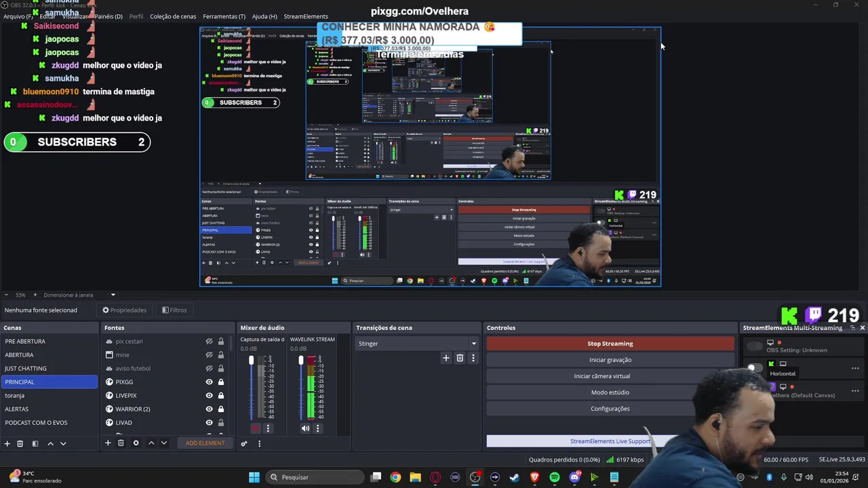
Task: Click the Windows taskbar Pesquisar search box
Action: click(314, 477)
